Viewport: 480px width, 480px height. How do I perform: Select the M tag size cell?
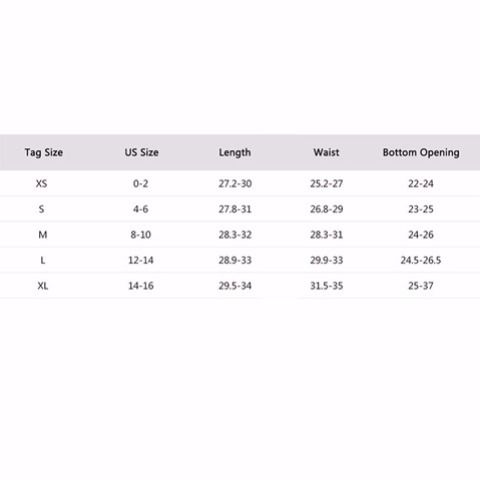(x=43, y=235)
